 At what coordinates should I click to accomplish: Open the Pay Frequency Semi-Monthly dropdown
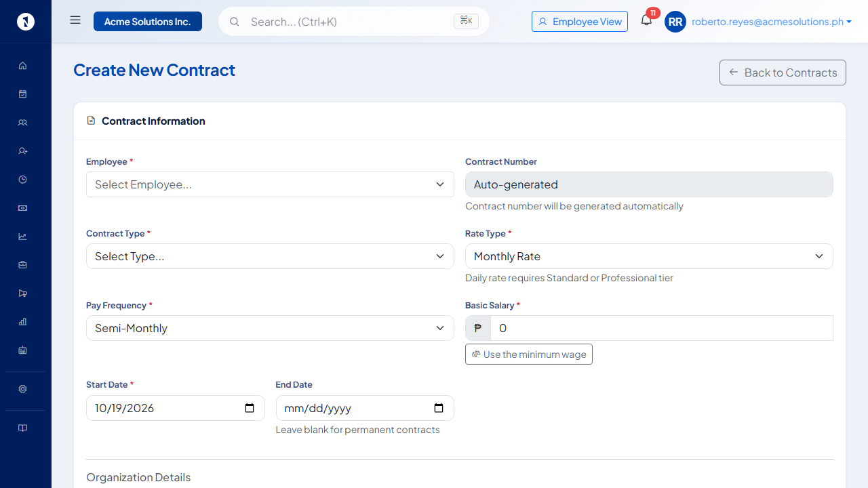(270, 328)
